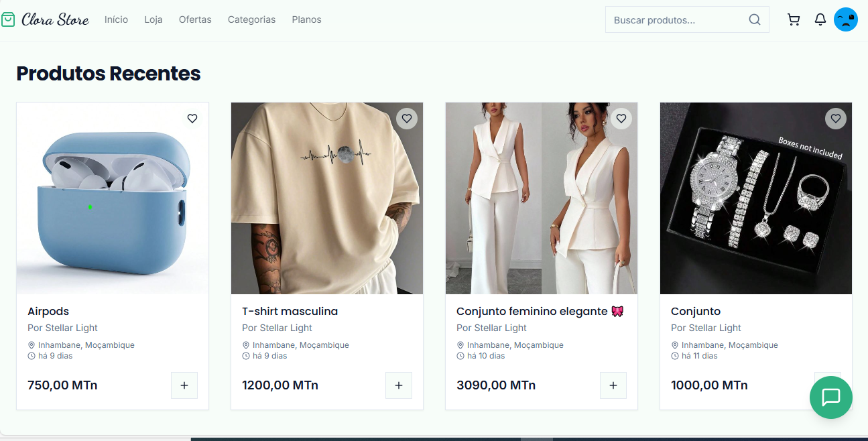Open the user avatar in the top bar
The height and width of the screenshot is (441, 868).
846,19
